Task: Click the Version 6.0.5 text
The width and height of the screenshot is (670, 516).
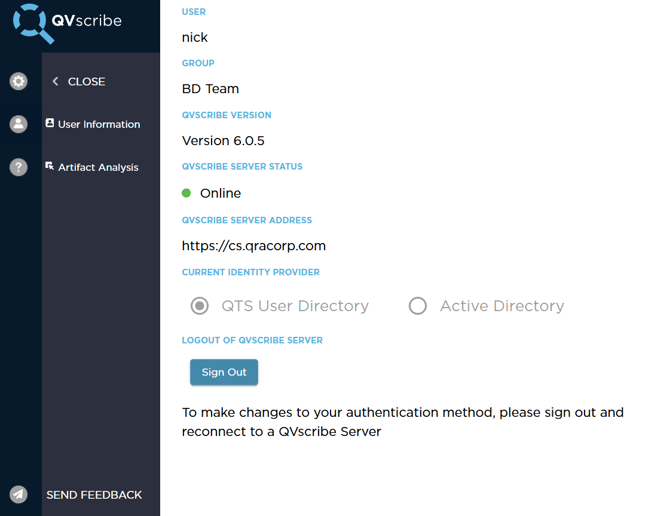Action: (x=223, y=141)
